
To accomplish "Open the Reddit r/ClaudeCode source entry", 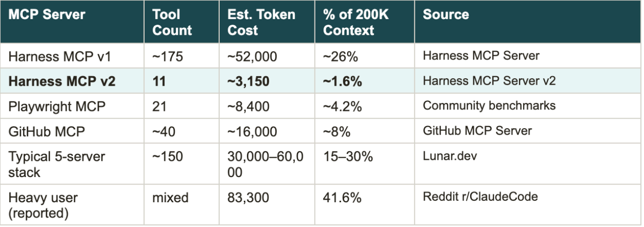I will click(480, 197).
